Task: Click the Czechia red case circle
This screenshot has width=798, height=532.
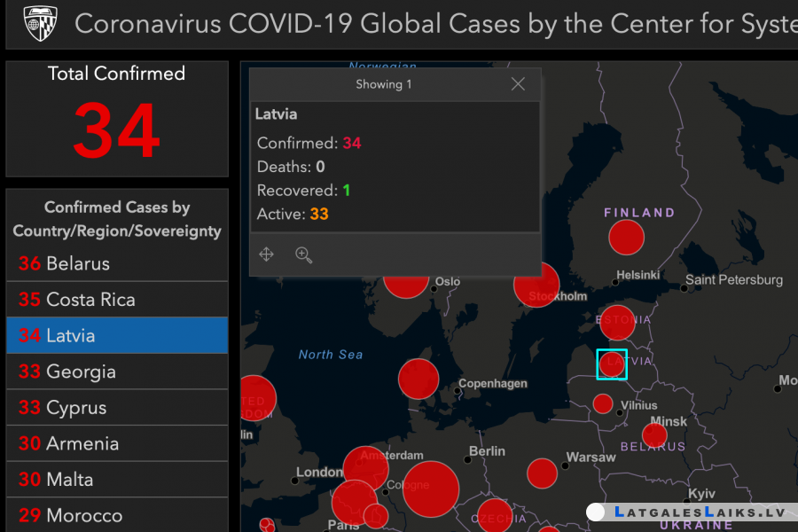Action: point(495,516)
